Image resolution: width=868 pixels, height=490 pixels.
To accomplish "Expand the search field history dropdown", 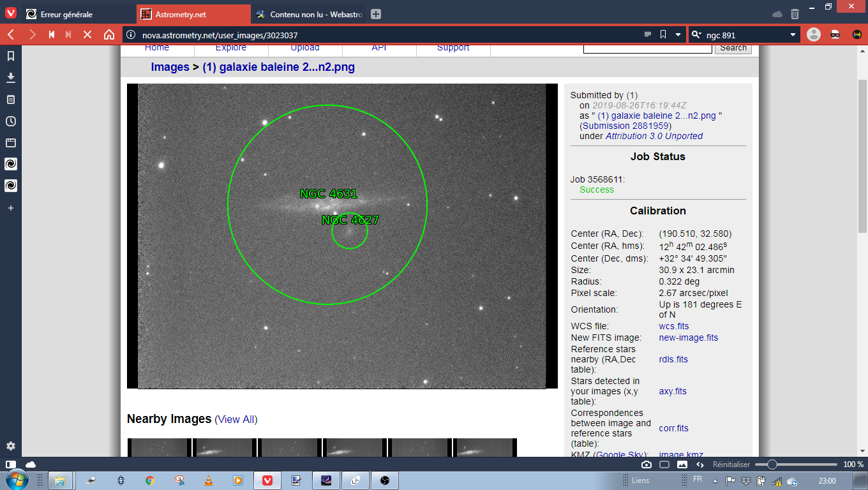I will pyautogui.click(x=793, y=34).
